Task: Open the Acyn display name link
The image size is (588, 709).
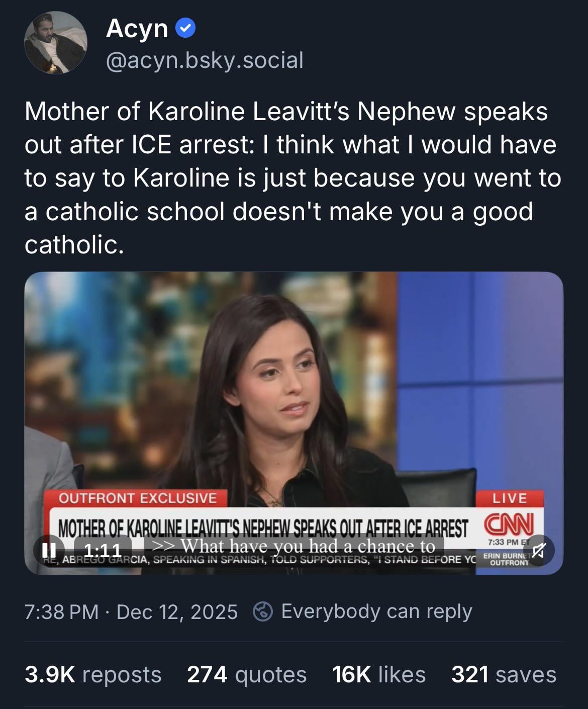Action: 137,28
